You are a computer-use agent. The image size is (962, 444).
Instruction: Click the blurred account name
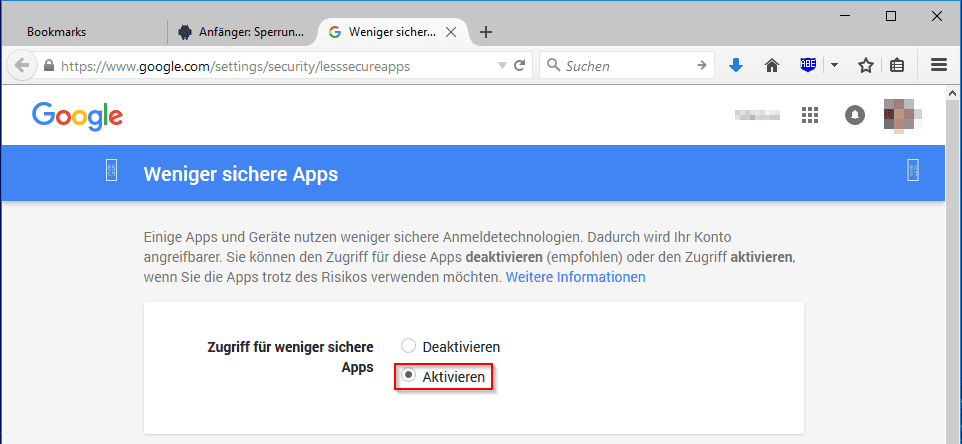tap(757, 115)
